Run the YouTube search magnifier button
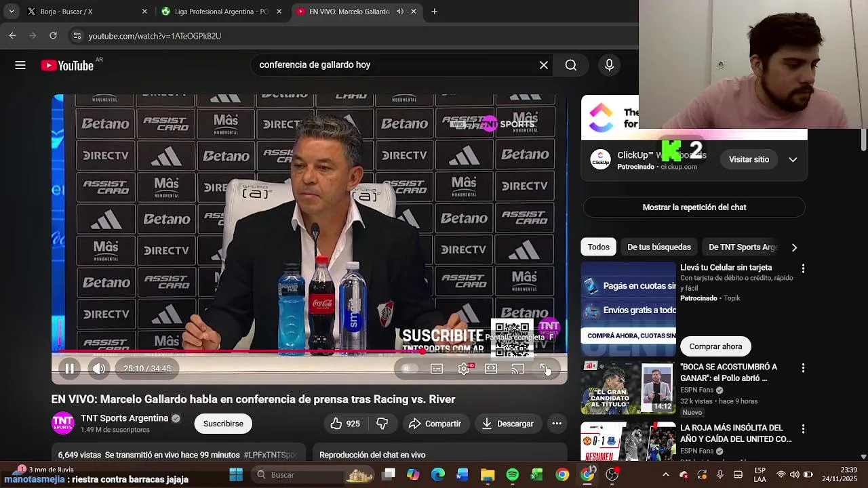 click(x=571, y=65)
